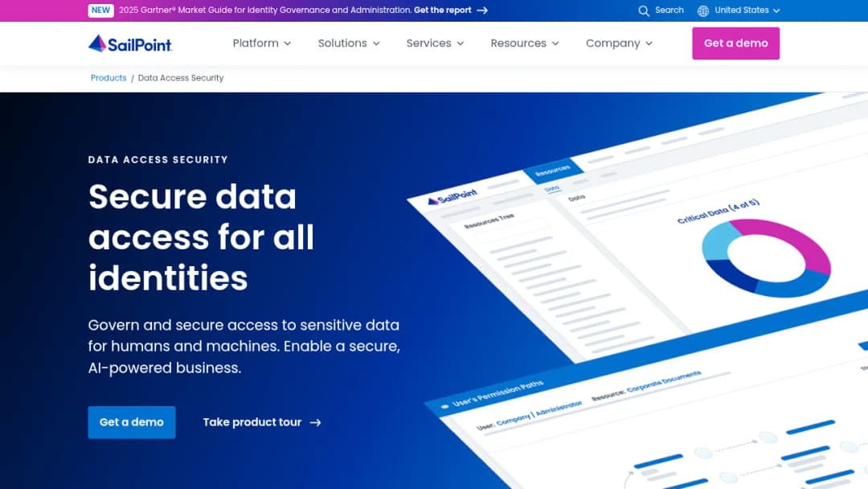Click the DATA ACCESS SECURITY eyebrow label
This screenshot has width=868, height=489.
click(x=158, y=159)
